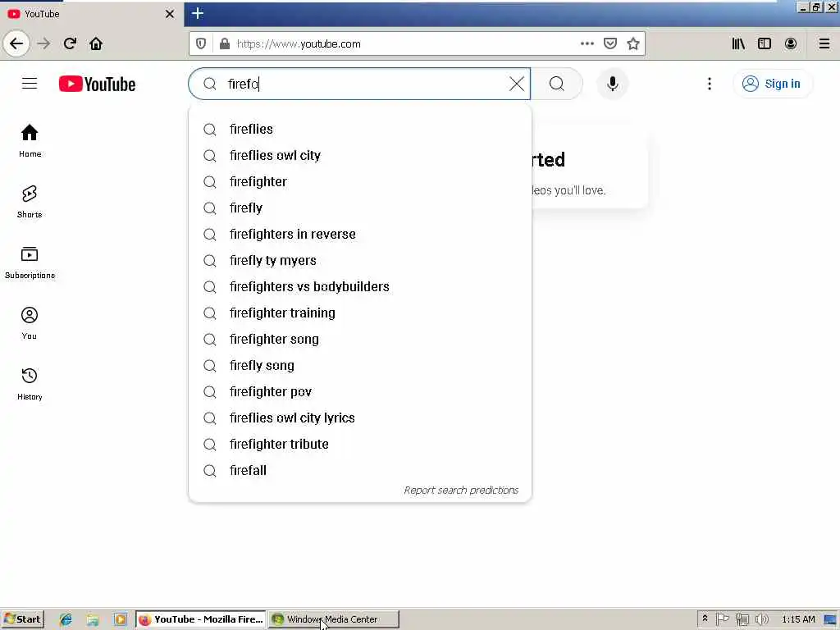Open Shorts in sidebar
This screenshot has width=840, height=630.
point(30,202)
